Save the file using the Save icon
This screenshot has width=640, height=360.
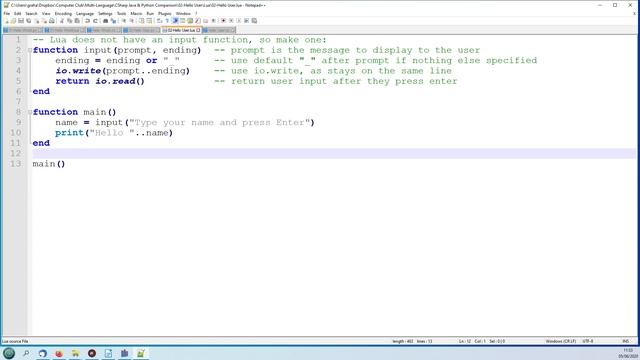pos(21,20)
